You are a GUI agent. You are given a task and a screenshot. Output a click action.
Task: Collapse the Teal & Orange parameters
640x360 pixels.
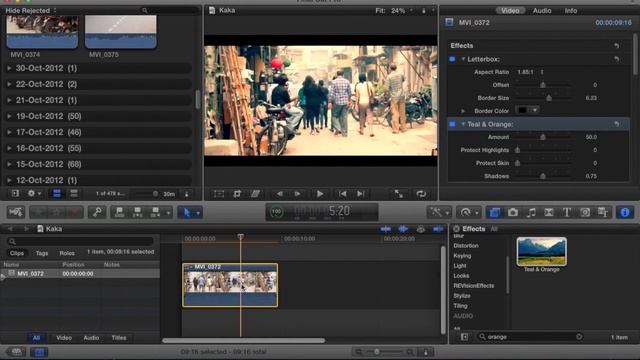coord(463,124)
